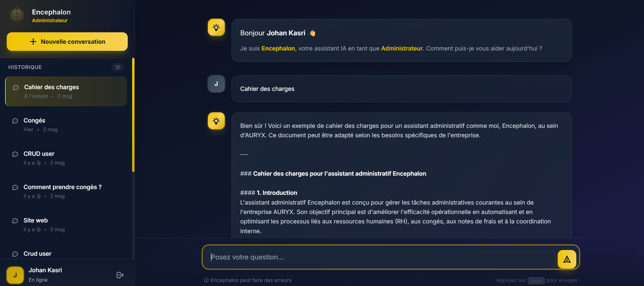This screenshot has height=286, width=644.
Task: Click the yellow send message icon
Action: (x=567, y=259)
